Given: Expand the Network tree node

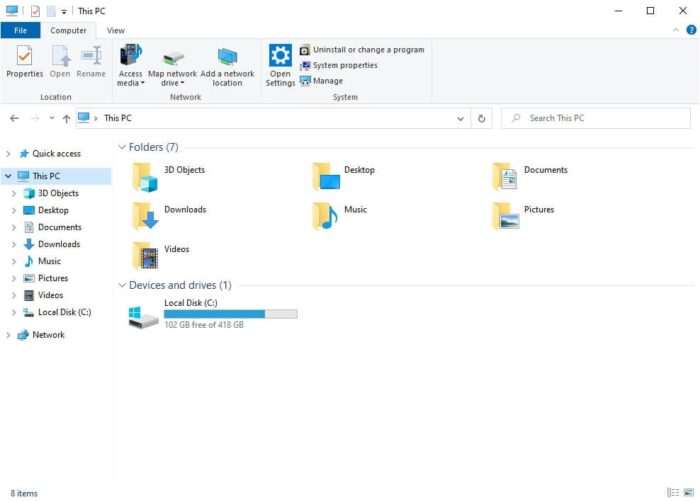Looking at the screenshot, I should click(8, 335).
